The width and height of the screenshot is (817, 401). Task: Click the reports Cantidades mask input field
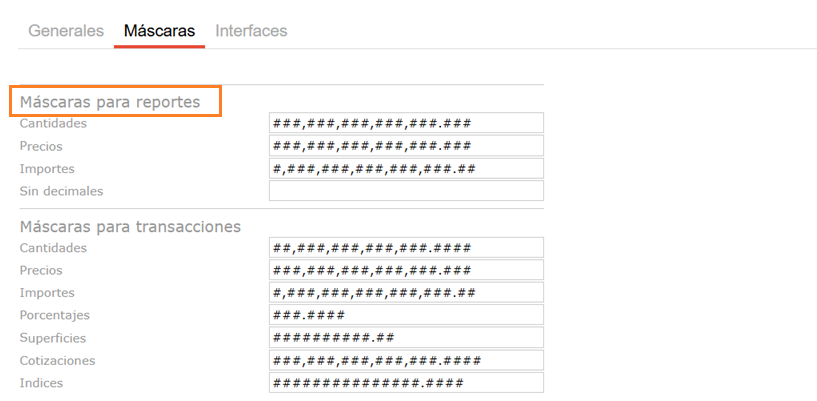pyautogui.click(x=406, y=123)
